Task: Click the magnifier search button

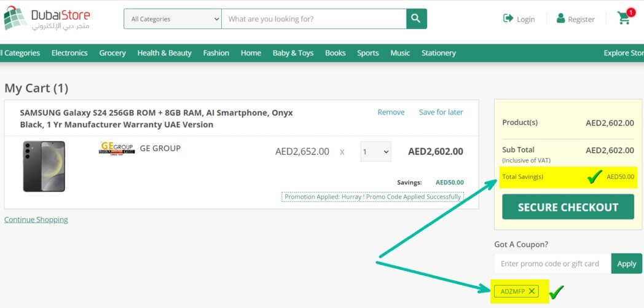Action: pyautogui.click(x=417, y=19)
